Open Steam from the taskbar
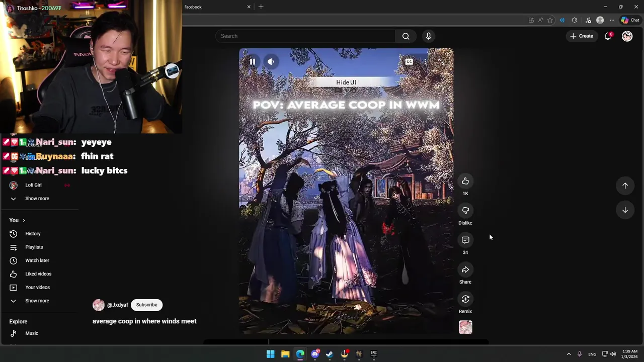The image size is (644, 362). click(x=330, y=354)
